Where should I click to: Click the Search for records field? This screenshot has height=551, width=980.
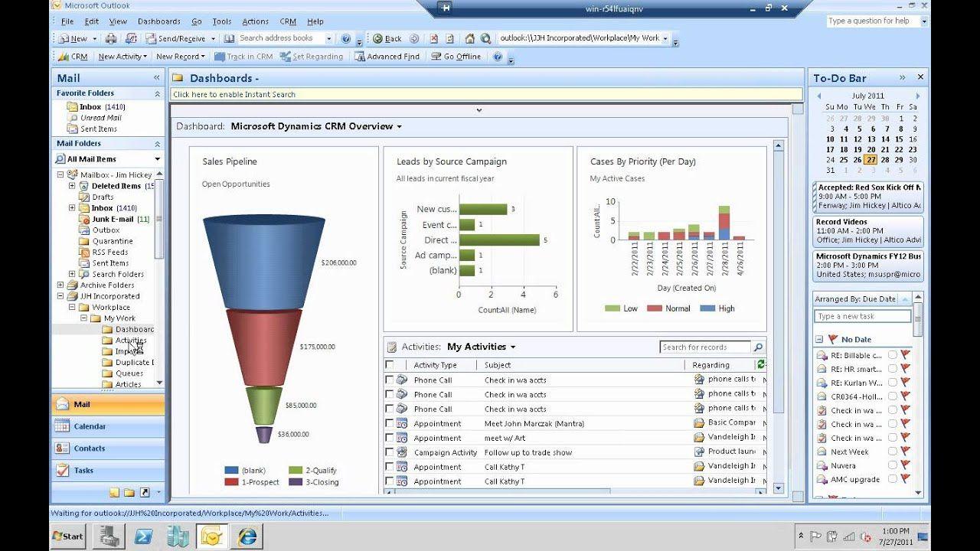705,347
